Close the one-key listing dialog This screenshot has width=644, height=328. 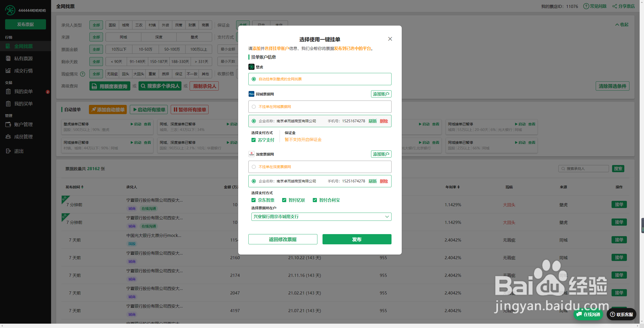point(390,39)
